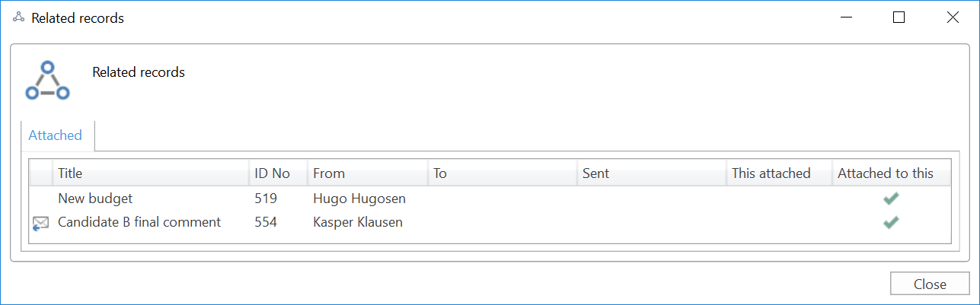
Task: Switch to the Attached tab
Action: coord(55,135)
